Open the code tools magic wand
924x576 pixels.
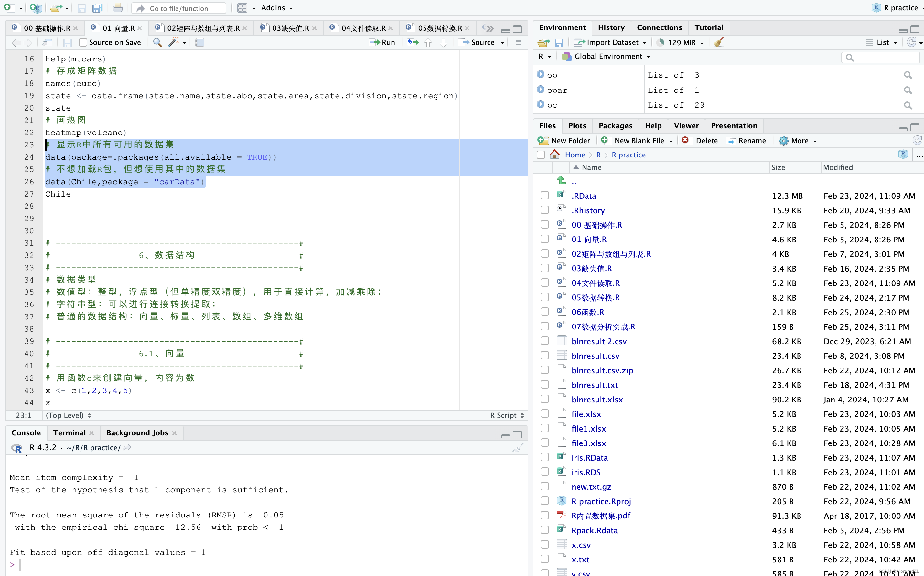point(174,42)
